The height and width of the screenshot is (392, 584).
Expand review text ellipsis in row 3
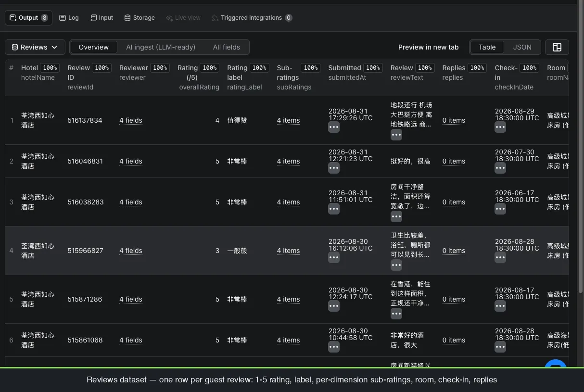click(x=396, y=216)
